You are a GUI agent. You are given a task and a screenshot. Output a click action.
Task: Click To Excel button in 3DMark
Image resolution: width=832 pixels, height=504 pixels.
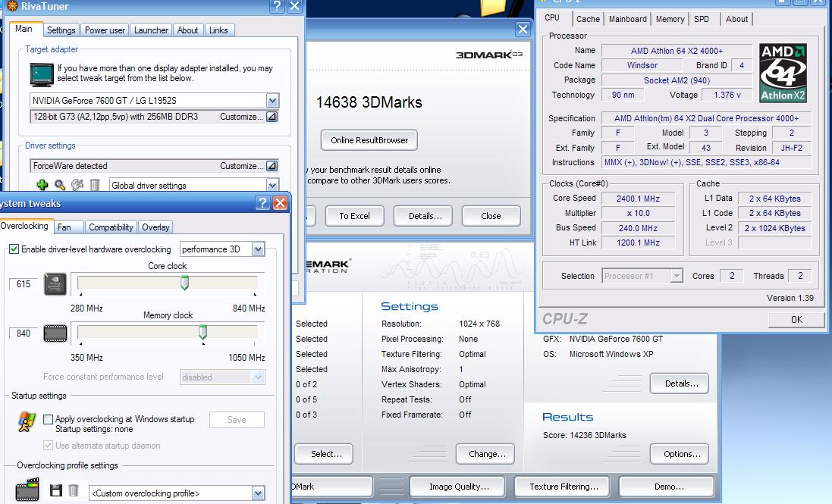pos(354,216)
